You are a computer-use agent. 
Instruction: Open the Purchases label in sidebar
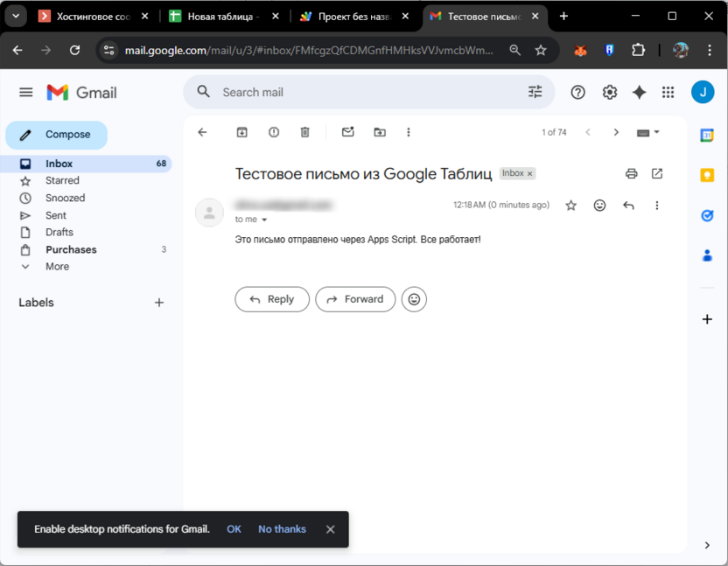pos(71,249)
